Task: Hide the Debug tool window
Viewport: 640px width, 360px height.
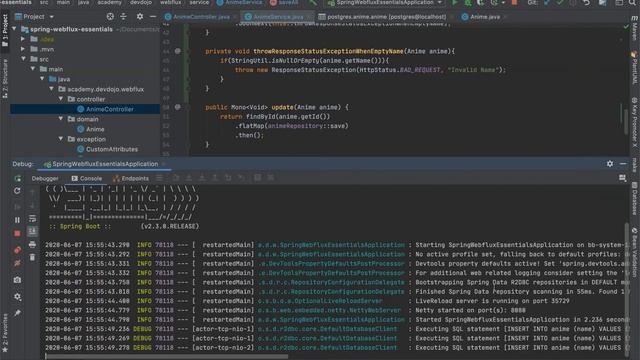Action: (x=623, y=164)
